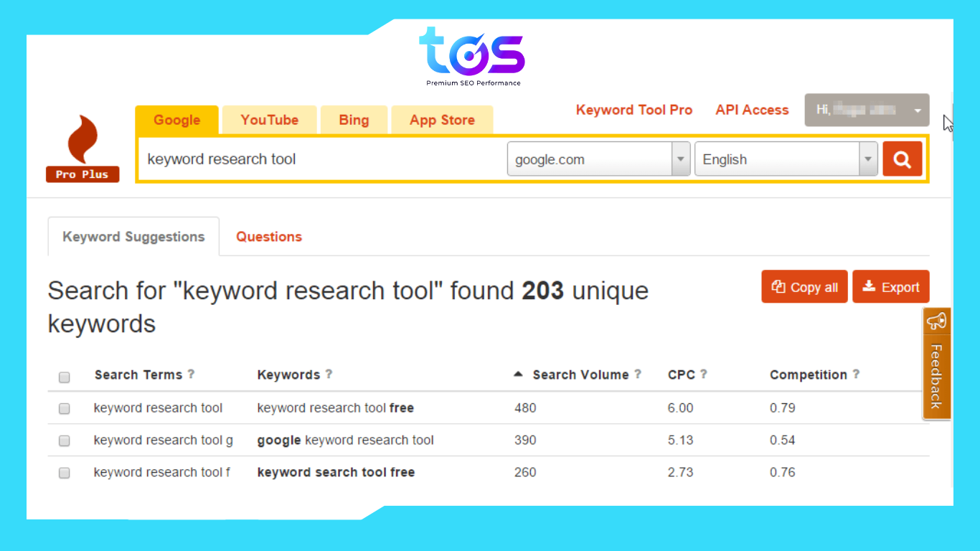980x551 pixels.
Task: Click the megaphone icon above Feedback tab
Action: point(936,321)
